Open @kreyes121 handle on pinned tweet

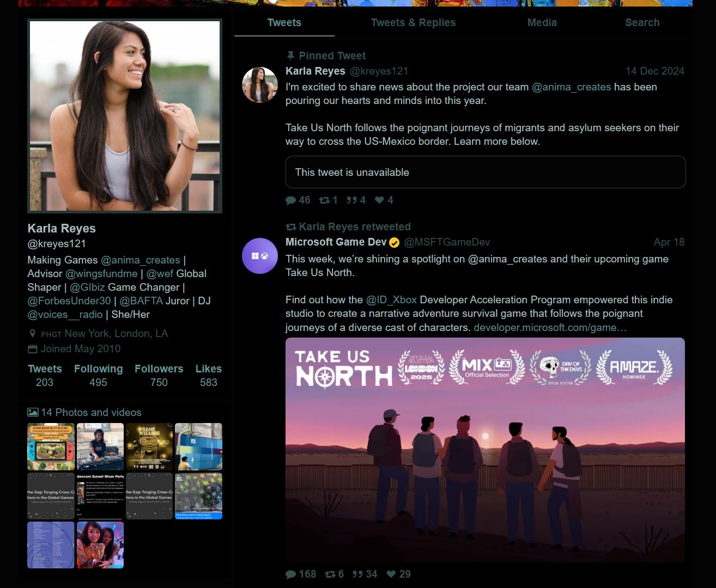point(379,71)
